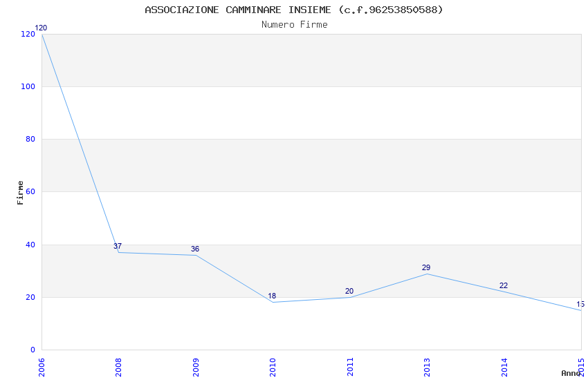Click the Anno x-axis label

tap(571, 373)
